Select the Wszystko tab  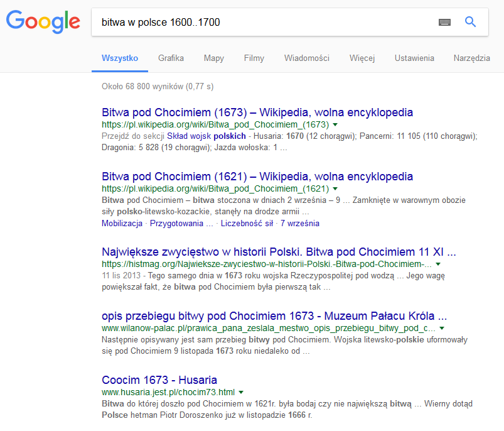[x=120, y=58]
